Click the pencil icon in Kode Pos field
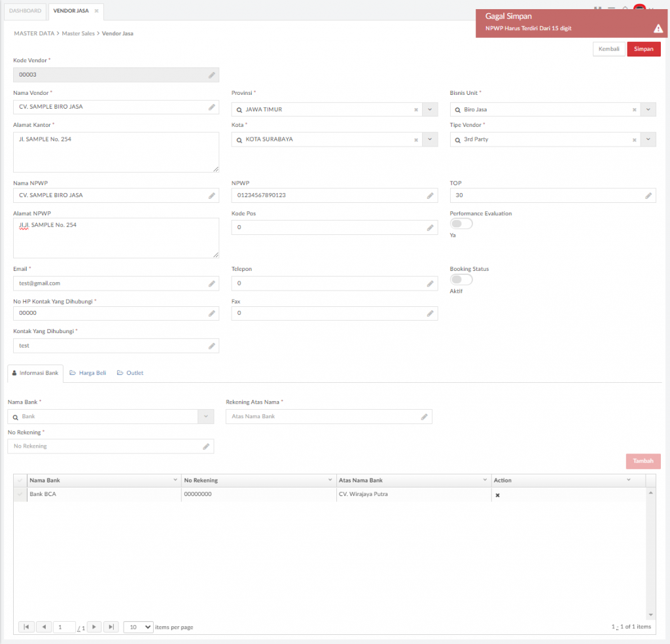670x644 pixels. pos(430,228)
